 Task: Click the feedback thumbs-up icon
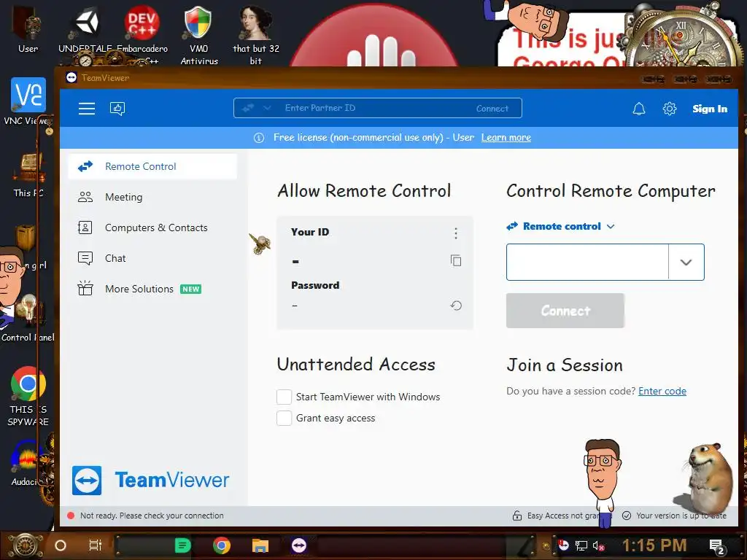tap(117, 109)
